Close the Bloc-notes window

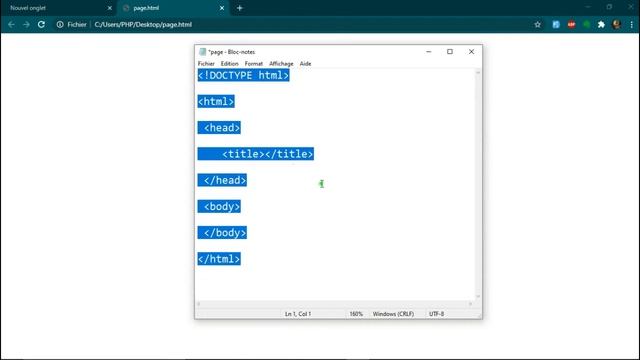[471, 52]
